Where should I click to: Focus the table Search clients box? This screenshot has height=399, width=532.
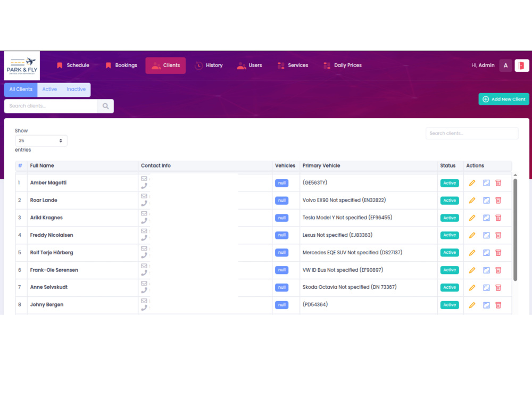click(x=472, y=134)
